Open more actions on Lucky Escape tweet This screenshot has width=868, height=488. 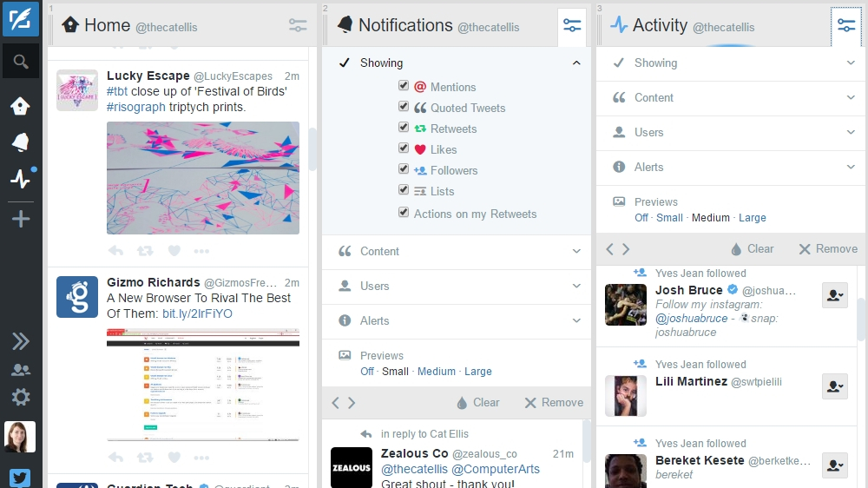(x=201, y=251)
